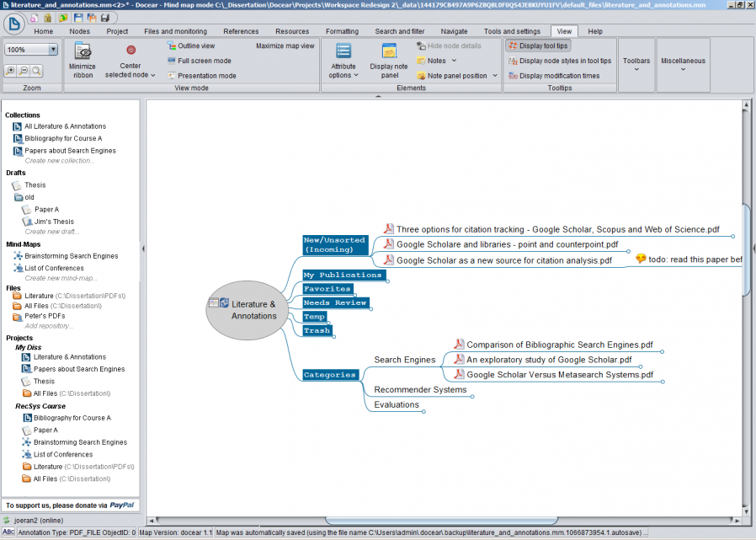Click Create new mind-map link
The width and height of the screenshot is (756, 540).
pos(61,278)
